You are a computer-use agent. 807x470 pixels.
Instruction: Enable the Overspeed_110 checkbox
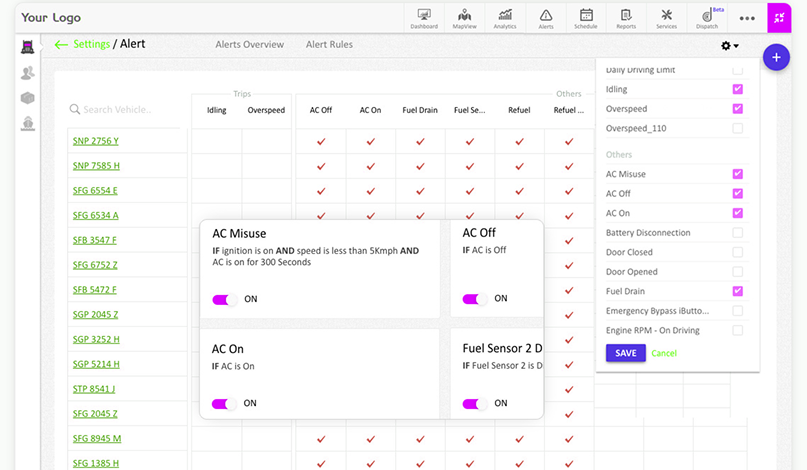(x=737, y=128)
